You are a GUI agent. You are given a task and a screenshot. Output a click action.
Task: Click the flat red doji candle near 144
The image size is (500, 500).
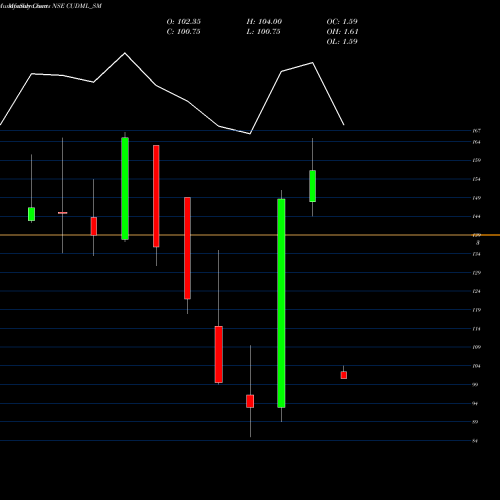(62, 213)
